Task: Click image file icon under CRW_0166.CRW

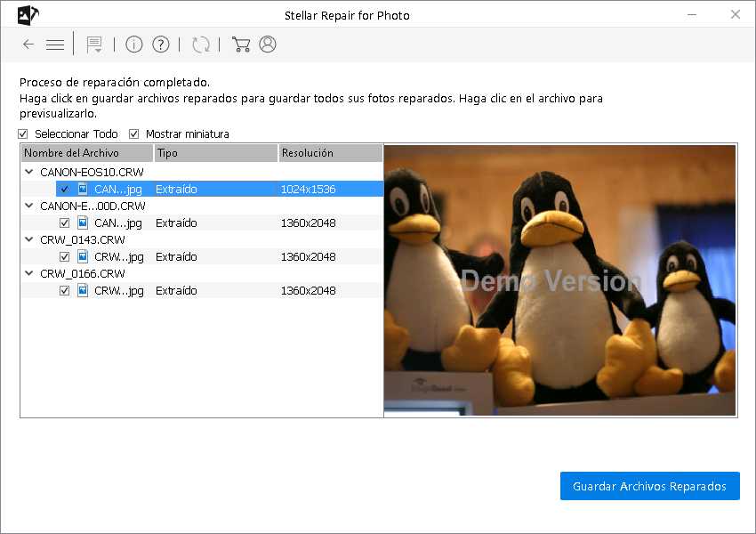Action: [x=83, y=290]
